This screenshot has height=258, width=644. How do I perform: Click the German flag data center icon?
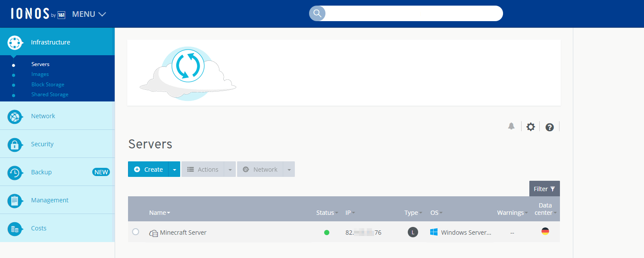[545, 231]
